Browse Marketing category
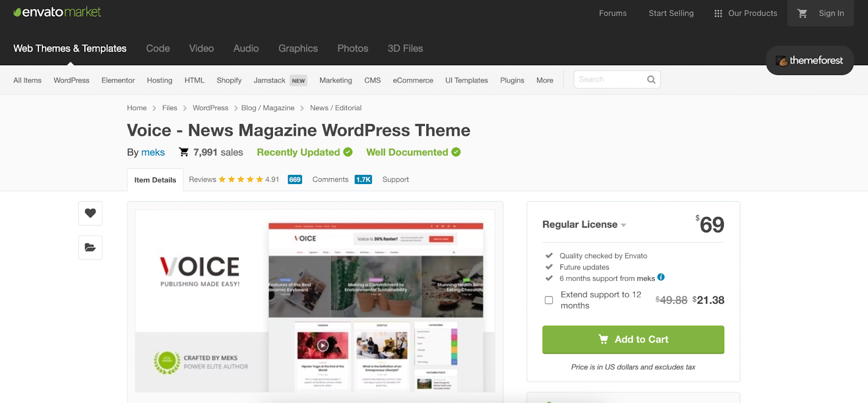This screenshot has width=868, height=403. coord(336,80)
